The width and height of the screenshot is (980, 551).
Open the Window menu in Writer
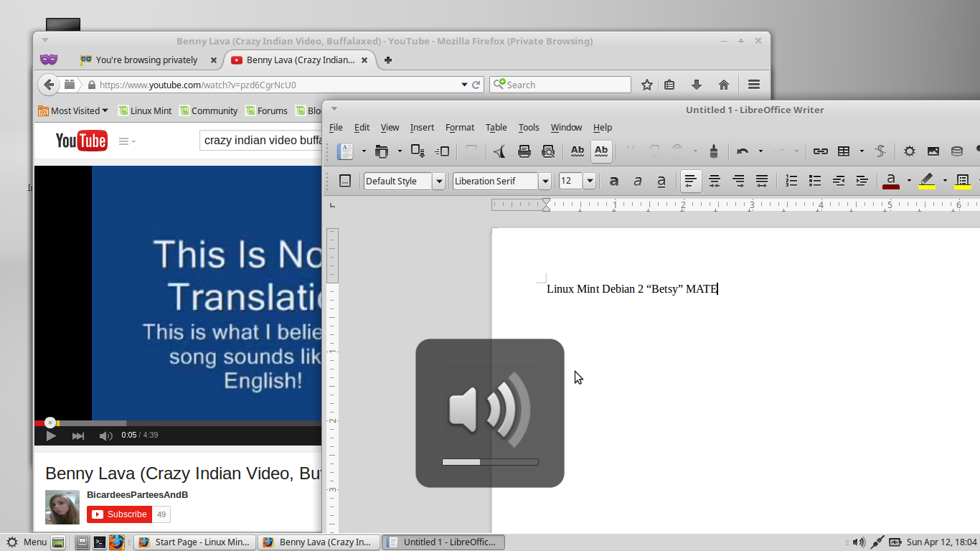(566, 127)
